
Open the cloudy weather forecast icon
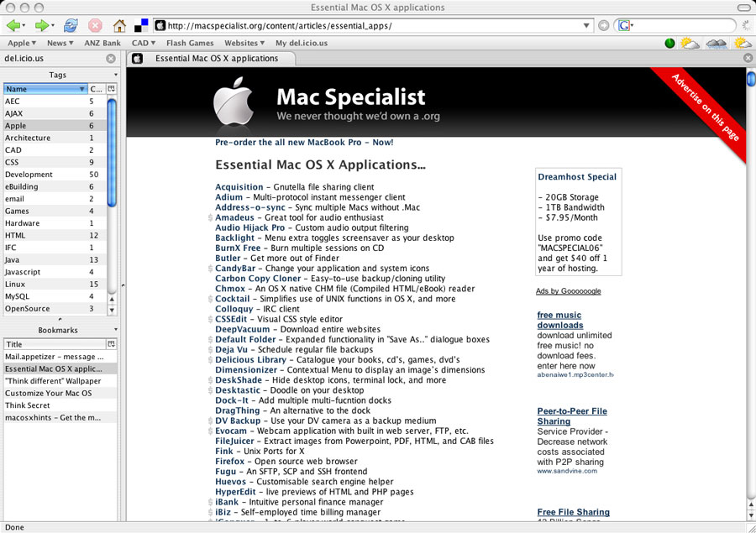[717, 44]
